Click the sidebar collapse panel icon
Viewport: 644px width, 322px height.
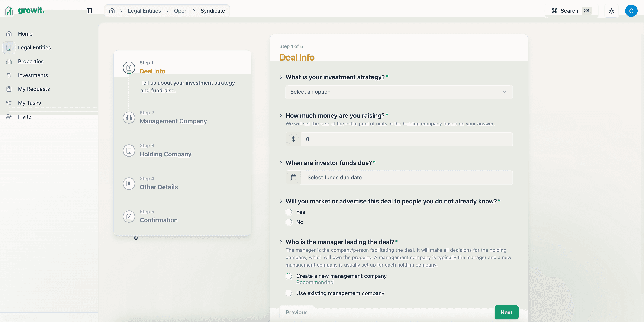tap(89, 11)
